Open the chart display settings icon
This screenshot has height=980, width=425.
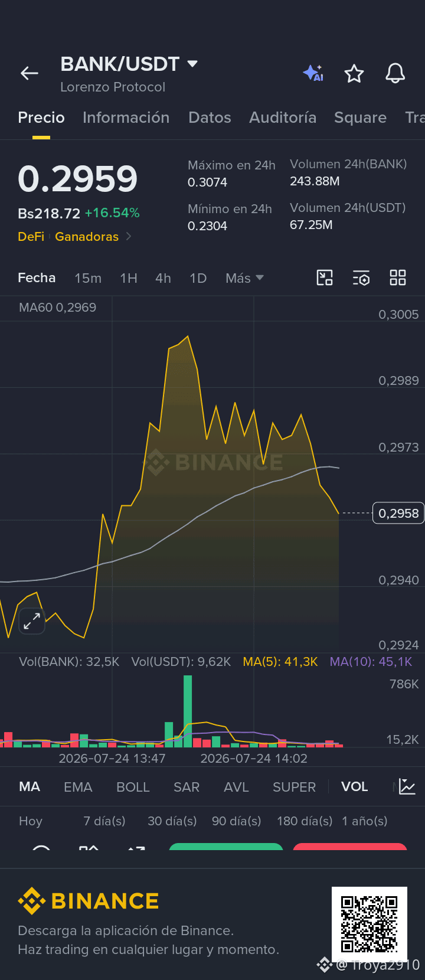tap(361, 277)
